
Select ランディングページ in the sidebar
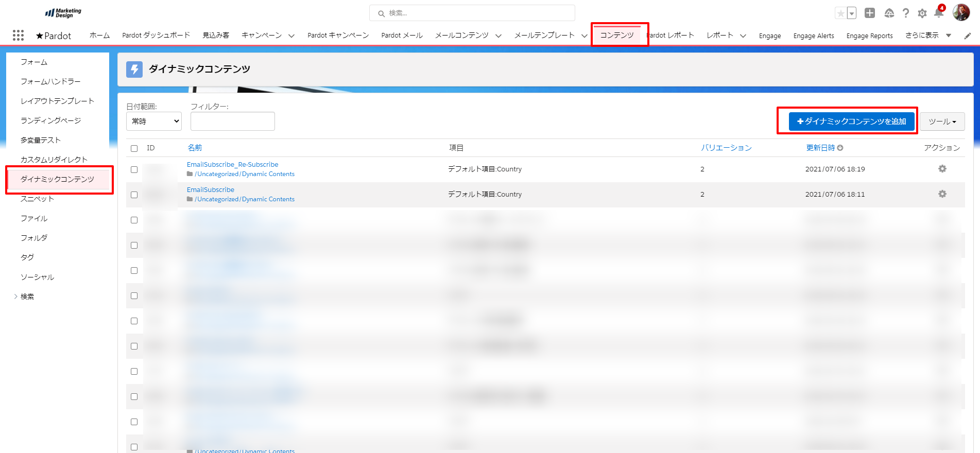(x=50, y=120)
